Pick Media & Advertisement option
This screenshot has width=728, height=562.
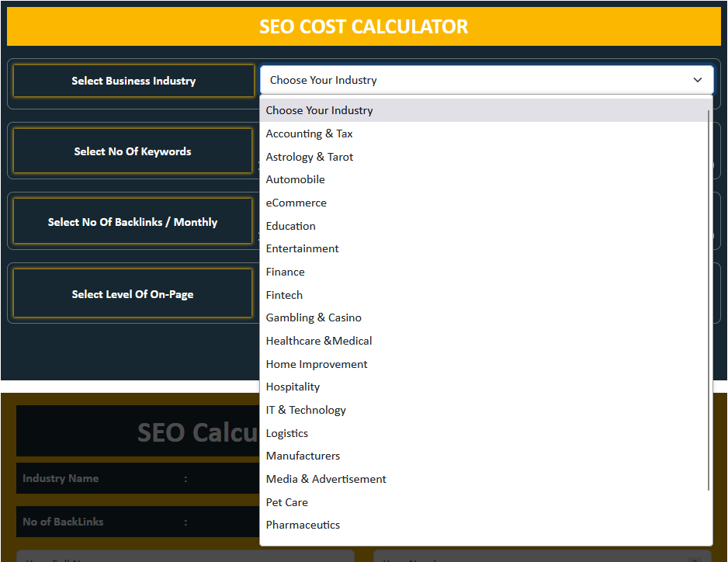click(326, 479)
